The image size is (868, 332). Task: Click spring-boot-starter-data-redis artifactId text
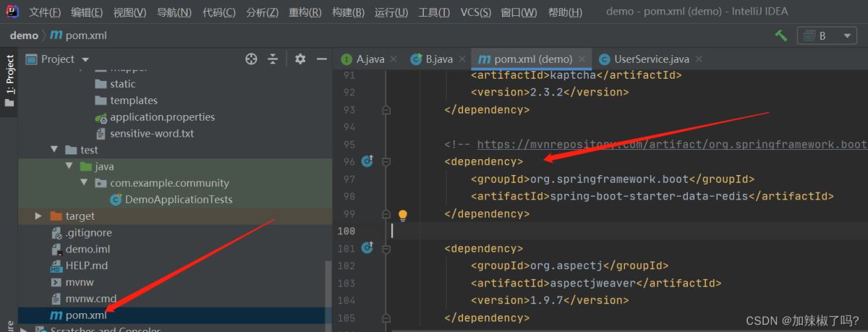point(649,197)
